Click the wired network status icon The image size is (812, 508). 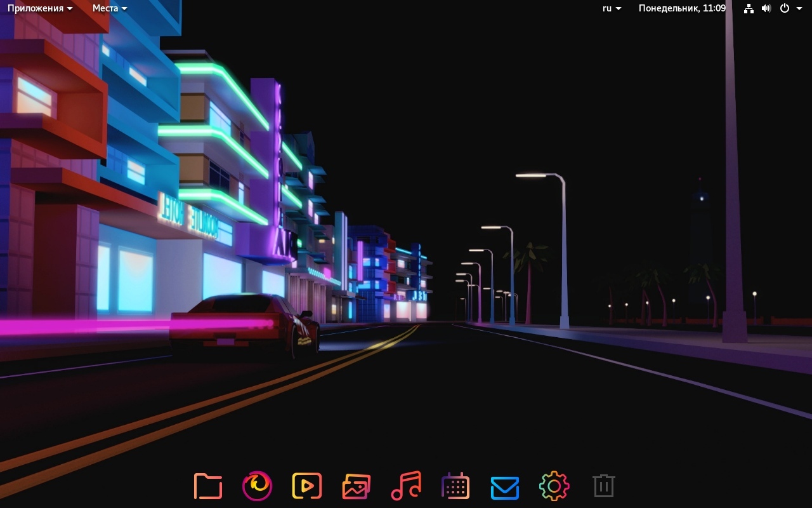click(749, 8)
